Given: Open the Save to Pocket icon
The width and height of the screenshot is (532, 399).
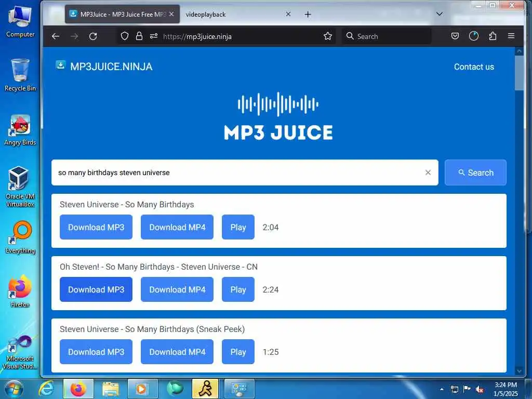Looking at the screenshot, I should click(455, 36).
